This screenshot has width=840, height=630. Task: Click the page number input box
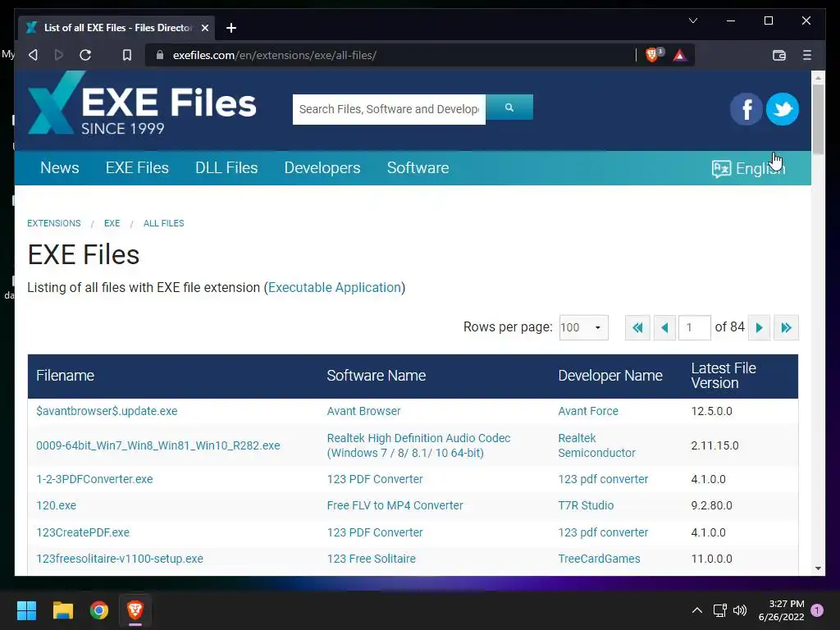coord(694,327)
